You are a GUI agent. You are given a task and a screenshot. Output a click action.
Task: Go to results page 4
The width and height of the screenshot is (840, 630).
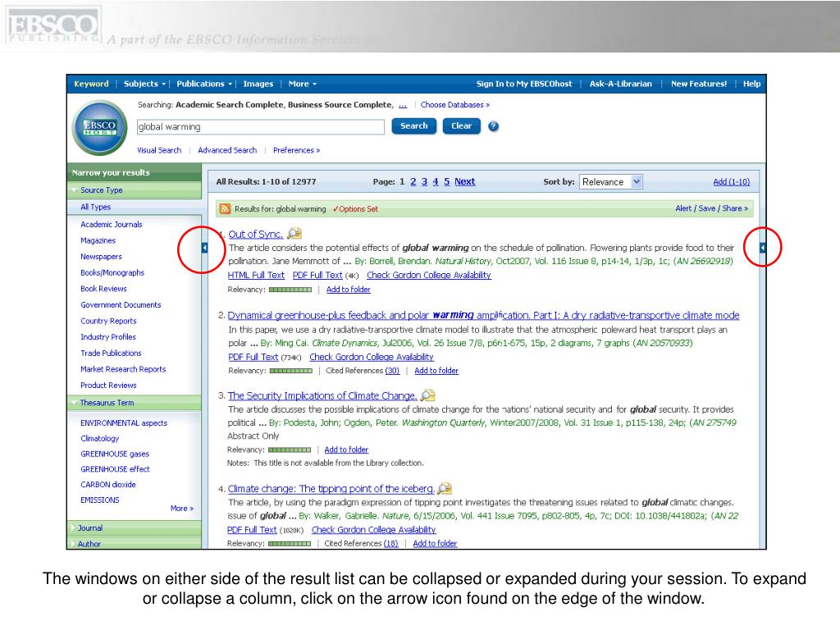(436, 181)
